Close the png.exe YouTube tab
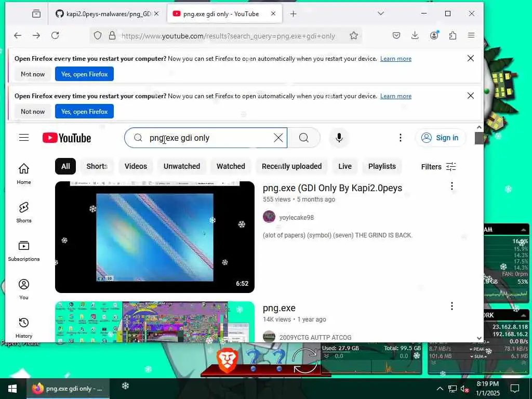 [x=273, y=14]
